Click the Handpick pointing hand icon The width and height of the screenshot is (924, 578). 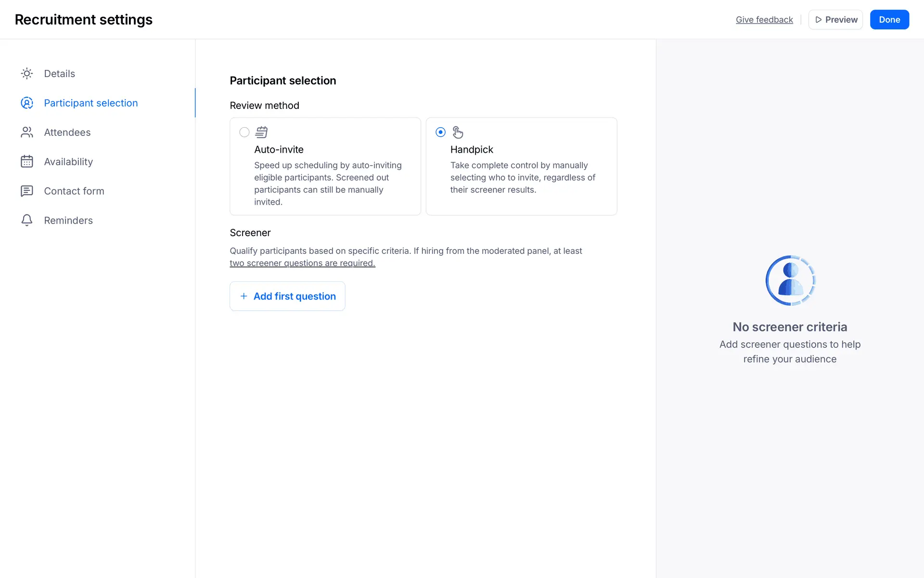[x=458, y=132]
